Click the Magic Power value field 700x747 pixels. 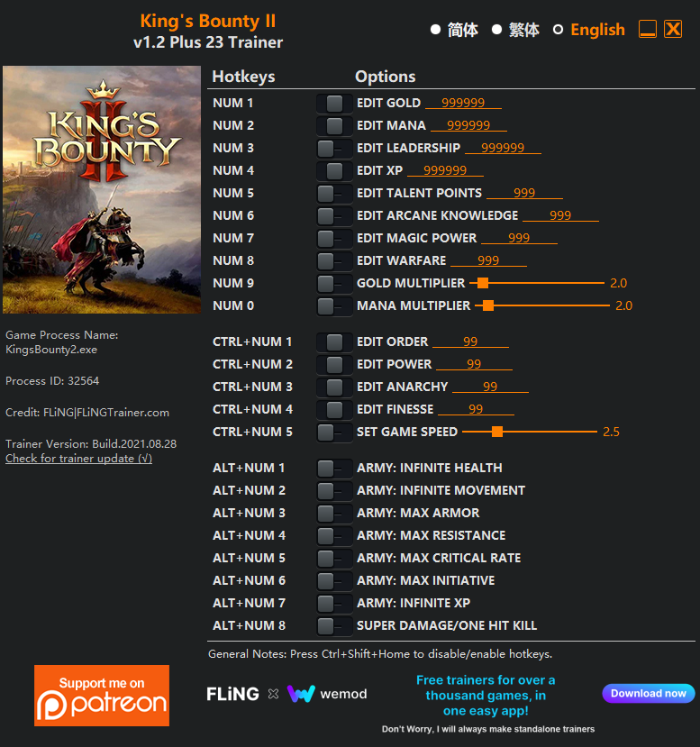(519, 238)
